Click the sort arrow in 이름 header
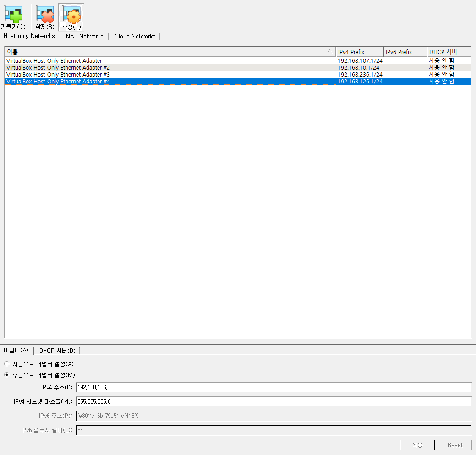This screenshot has width=476, height=455. pyautogui.click(x=330, y=52)
